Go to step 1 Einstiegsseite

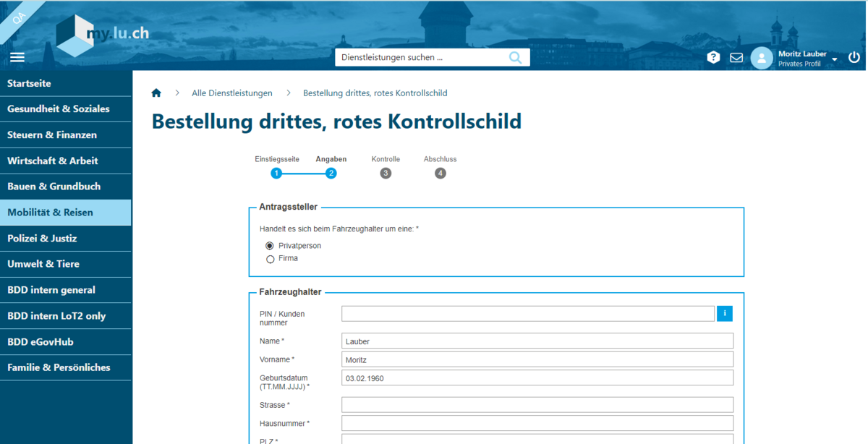point(276,173)
